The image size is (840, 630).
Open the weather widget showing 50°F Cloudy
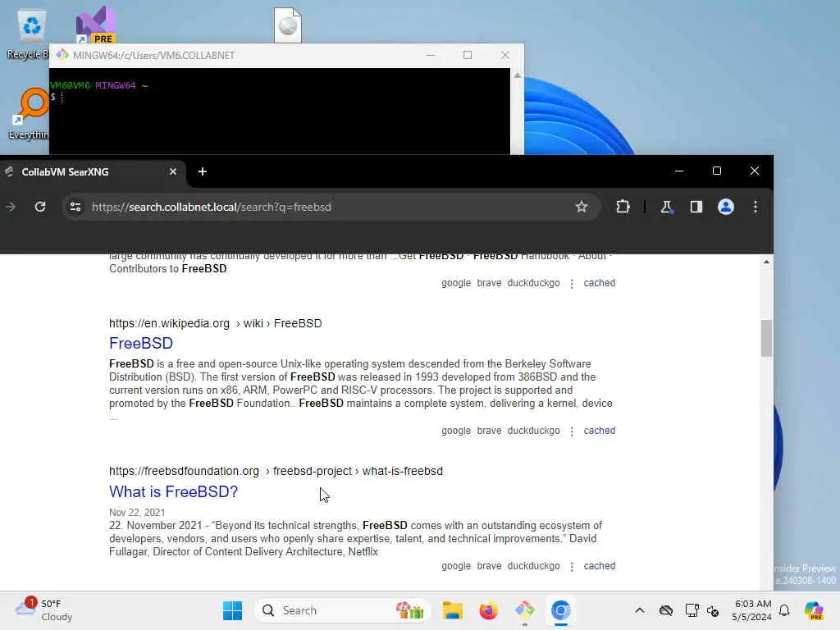[x=44, y=610]
